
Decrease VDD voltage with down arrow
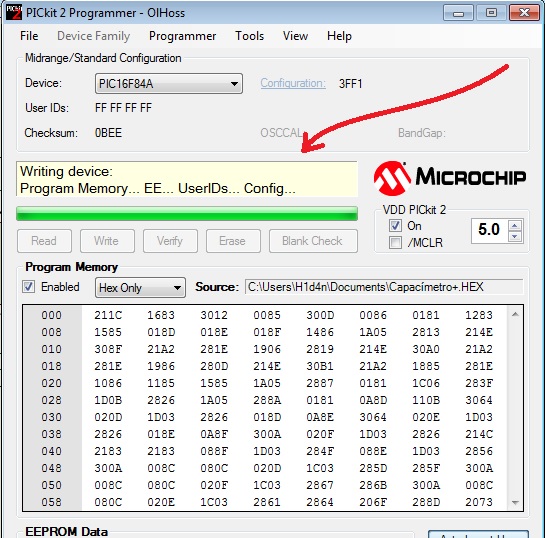pyautogui.click(x=515, y=236)
